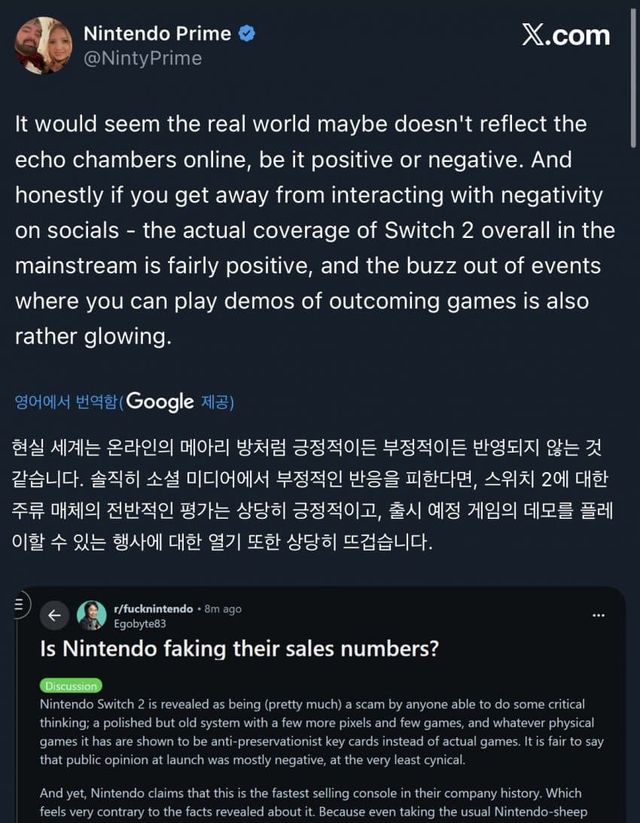Click the original English tweet text
640x823 pixels.
click(315, 231)
